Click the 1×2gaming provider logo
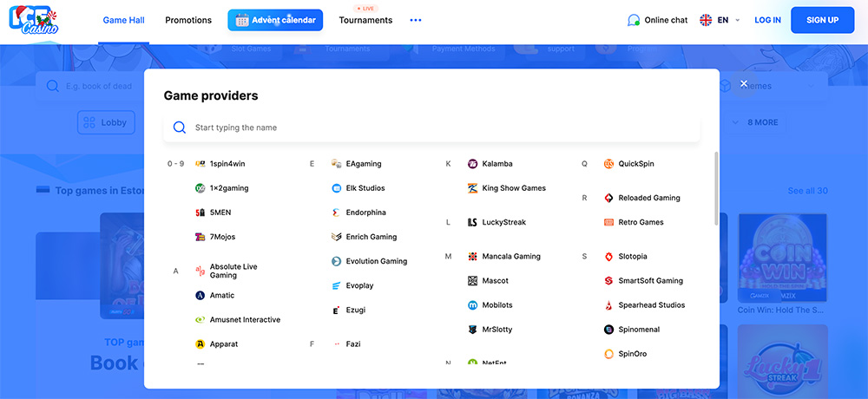Screen dimensions: 868x399 [201, 188]
